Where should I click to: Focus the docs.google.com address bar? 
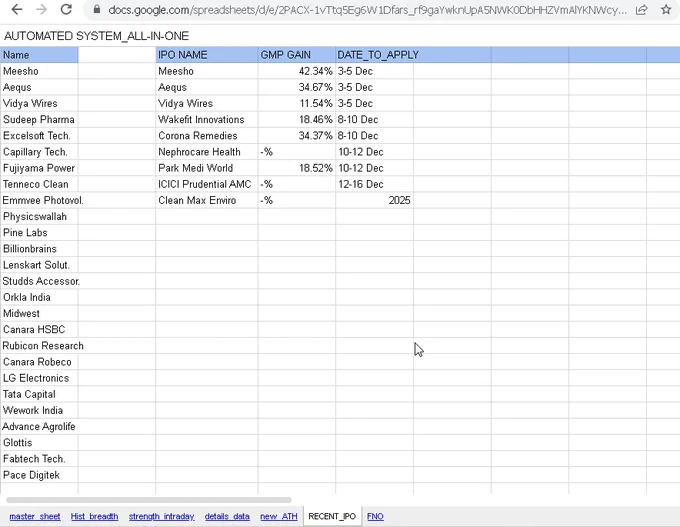tap(367, 10)
